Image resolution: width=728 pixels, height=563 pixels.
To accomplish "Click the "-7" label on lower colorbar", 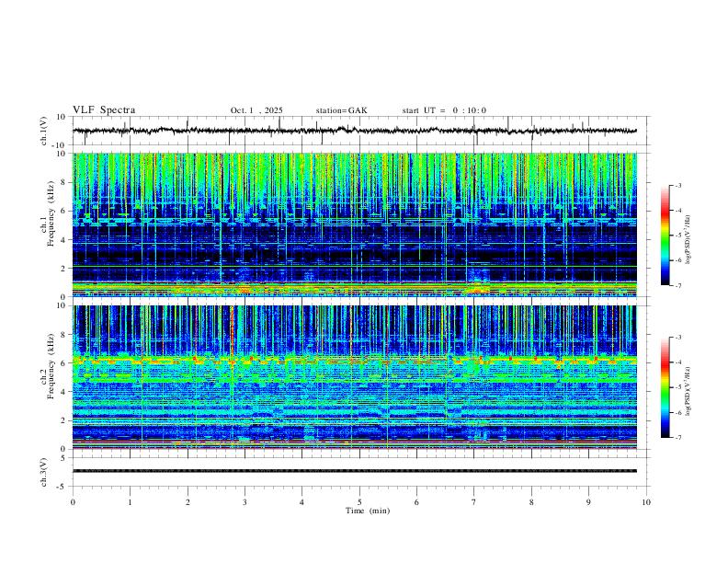I will coord(678,438).
